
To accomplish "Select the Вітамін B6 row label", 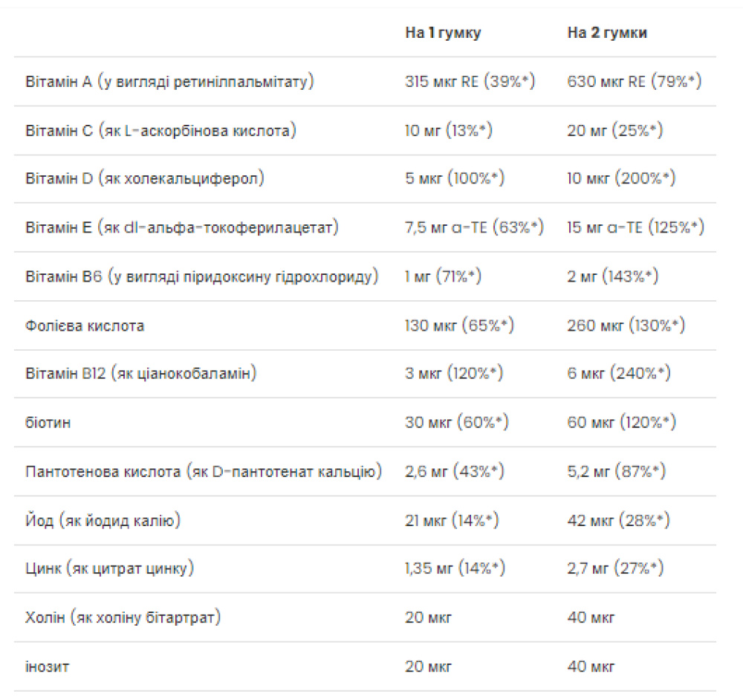I will point(202,276).
